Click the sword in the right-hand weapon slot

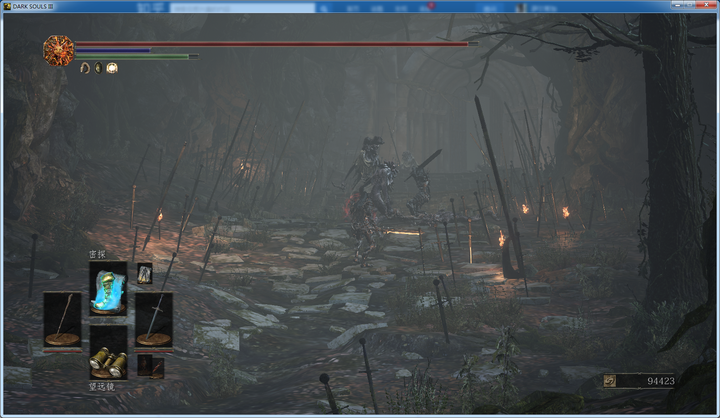coord(154,319)
